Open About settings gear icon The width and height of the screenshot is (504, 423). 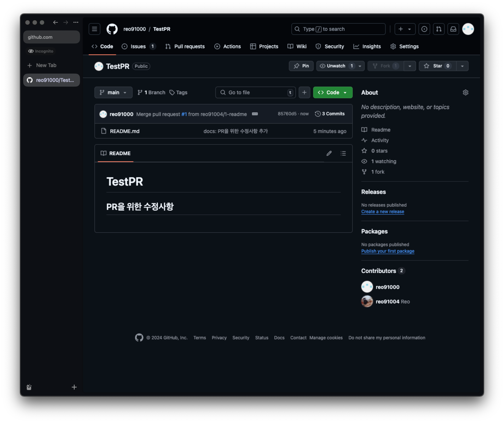coord(465,92)
